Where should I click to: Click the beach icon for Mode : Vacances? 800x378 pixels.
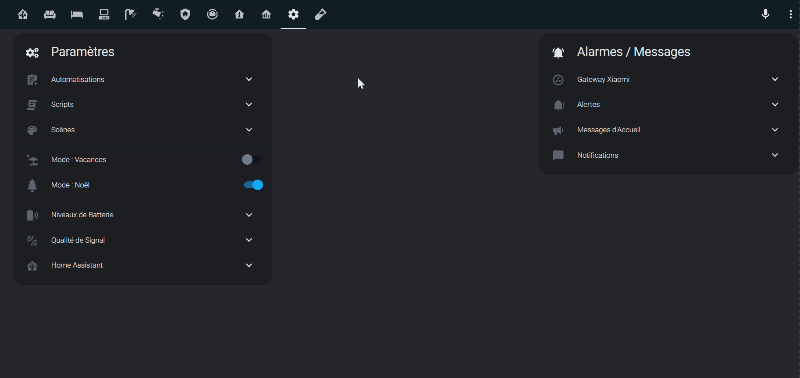pos(32,160)
